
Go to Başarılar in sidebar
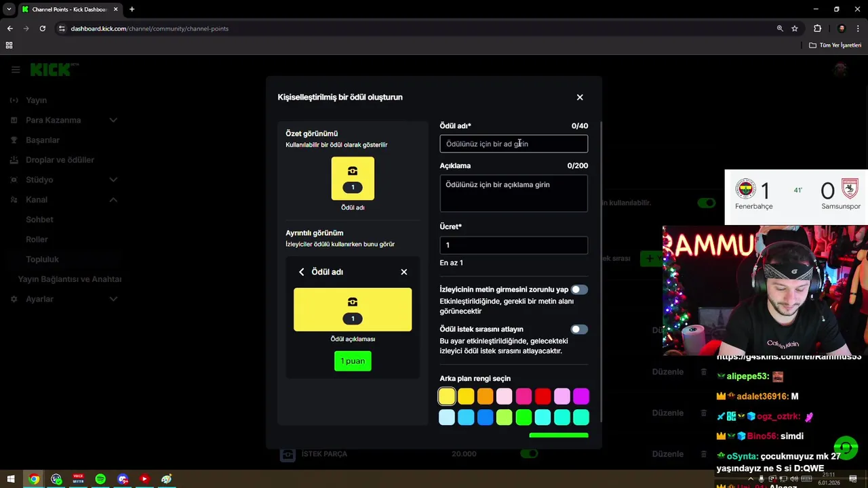pos(43,140)
